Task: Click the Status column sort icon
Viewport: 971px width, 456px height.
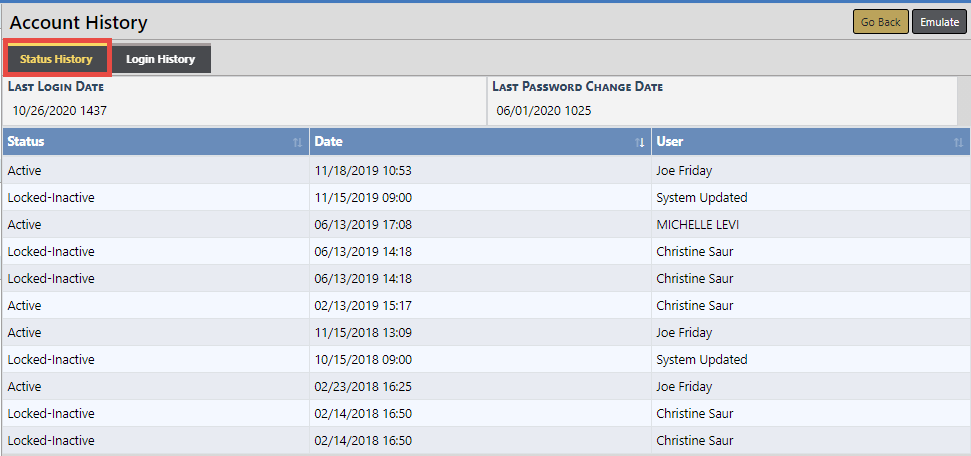Action: pyautogui.click(x=297, y=143)
